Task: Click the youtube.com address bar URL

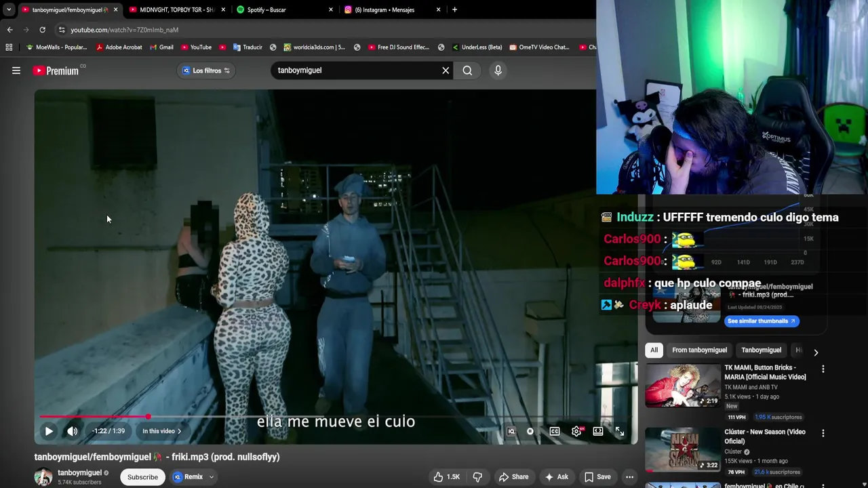Action: coord(125,30)
